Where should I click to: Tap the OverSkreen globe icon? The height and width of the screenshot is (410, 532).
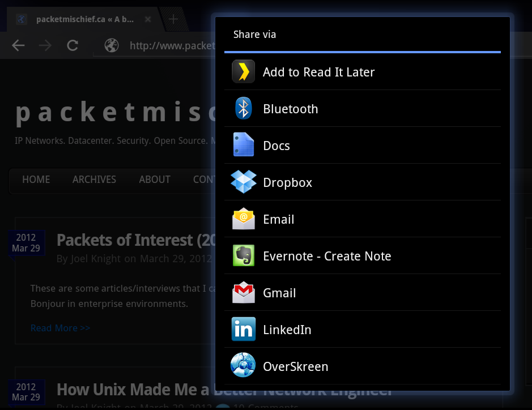click(x=243, y=365)
